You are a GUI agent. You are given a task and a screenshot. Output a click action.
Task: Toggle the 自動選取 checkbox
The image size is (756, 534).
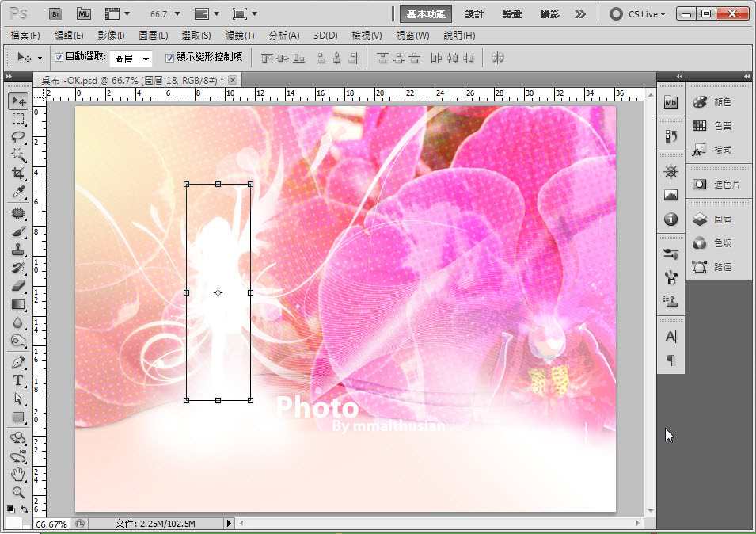59,57
